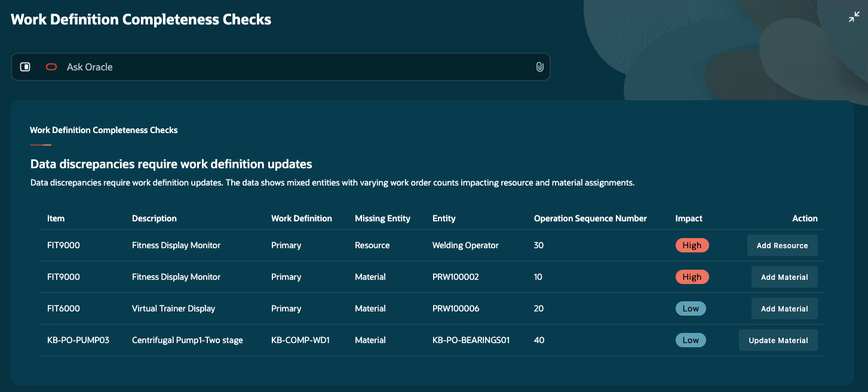Click the Low impact badge on the KB-PO-BEARINGS01 row
The height and width of the screenshot is (392, 868).
(691, 340)
